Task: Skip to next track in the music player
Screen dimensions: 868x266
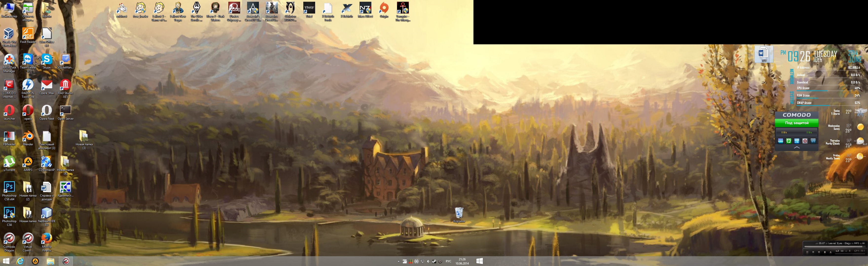Action: [x=819, y=252]
